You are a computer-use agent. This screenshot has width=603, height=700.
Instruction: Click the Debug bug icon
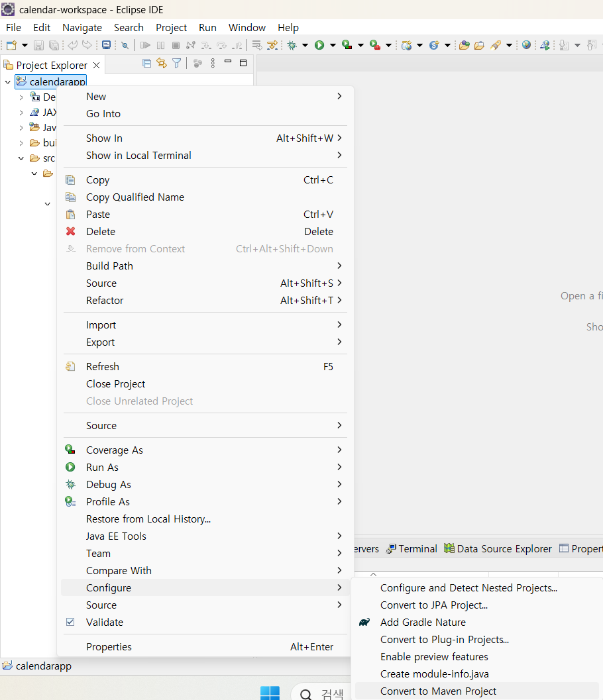292,45
